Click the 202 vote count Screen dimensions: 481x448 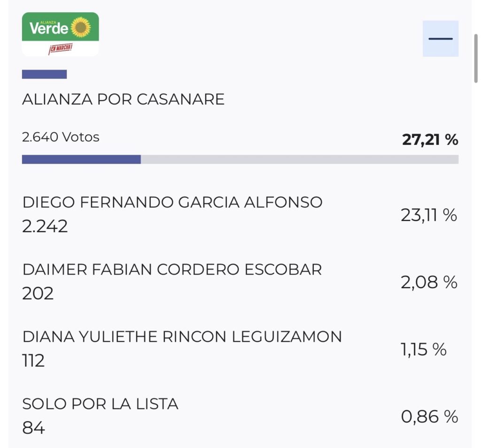tap(38, 294)
